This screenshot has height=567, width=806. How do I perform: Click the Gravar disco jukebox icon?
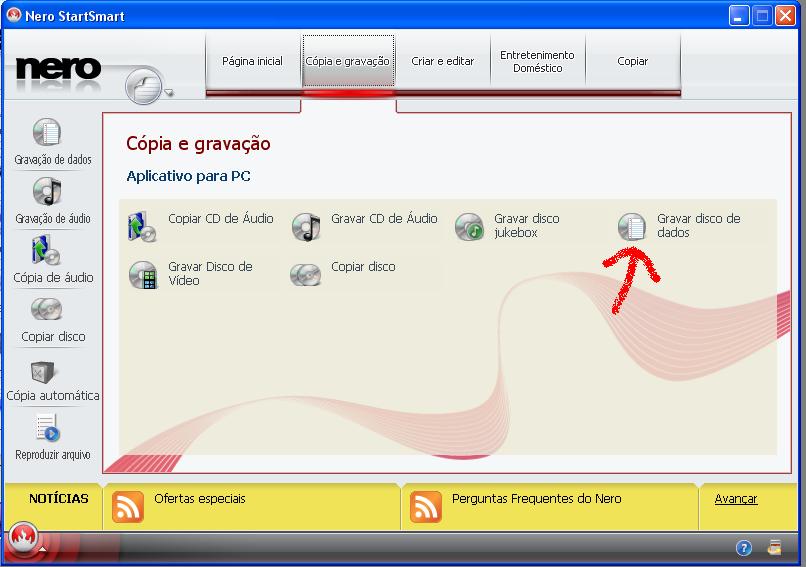pyautogui.click(x=469, y=227)
